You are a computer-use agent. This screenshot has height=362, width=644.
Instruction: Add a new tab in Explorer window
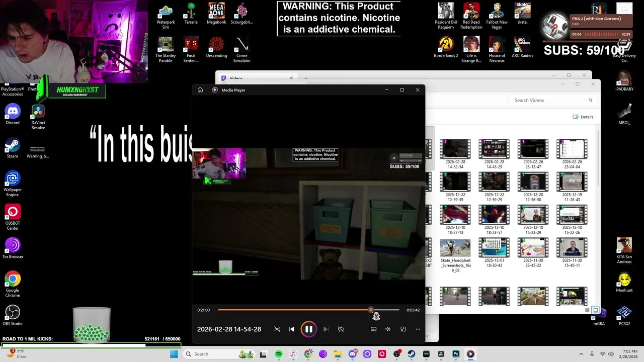306,78
